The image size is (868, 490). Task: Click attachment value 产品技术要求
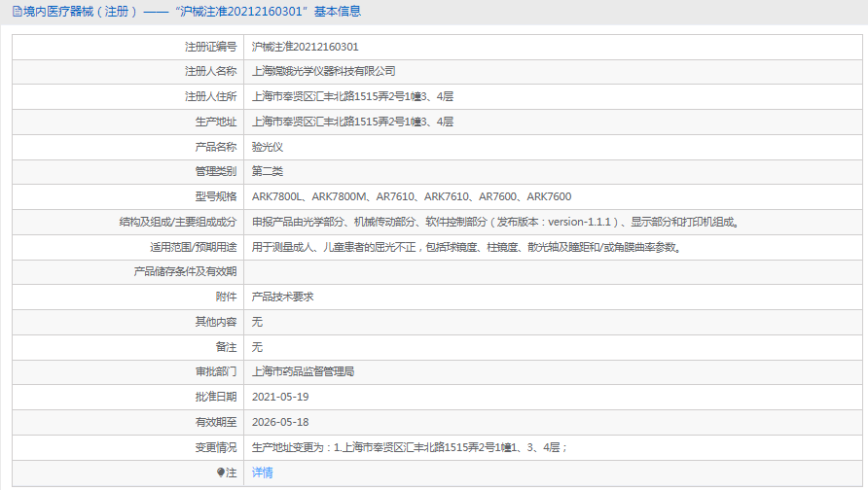click(x=283, y=297)
